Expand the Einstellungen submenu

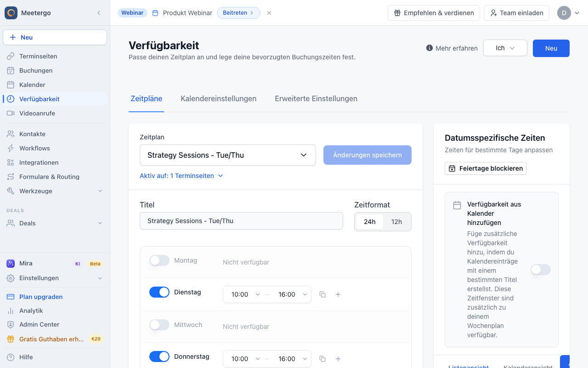[x=100, y=278]
